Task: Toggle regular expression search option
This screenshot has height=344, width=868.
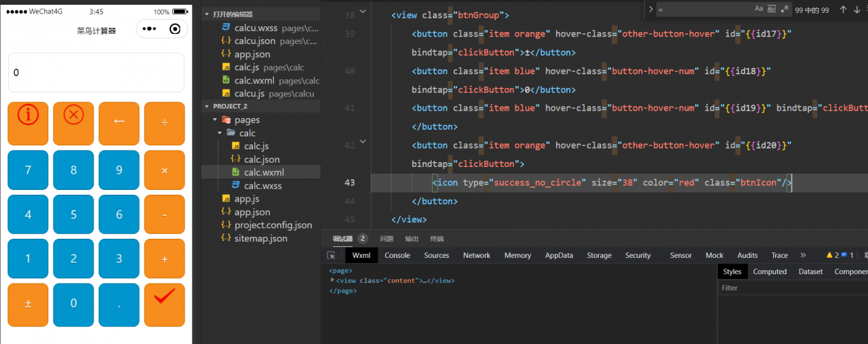Action: click(x=785, y=9)
